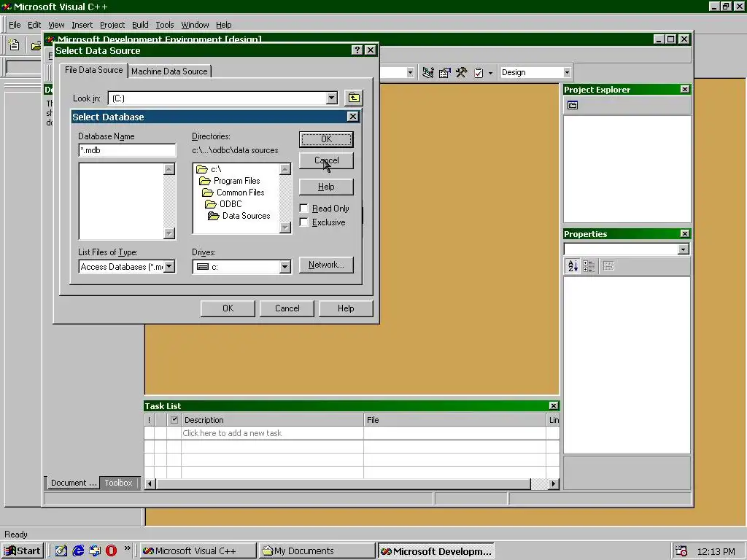Open the Drives dropdown
747x560 pixels.
click(x=285, y=267)
